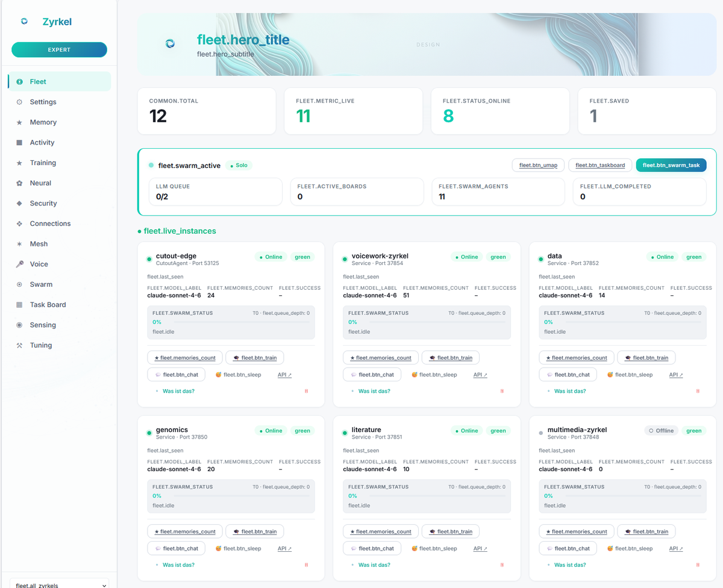
Task: Switch to the fleet.btn_swarm_task tab
Action: click(671, 165)
